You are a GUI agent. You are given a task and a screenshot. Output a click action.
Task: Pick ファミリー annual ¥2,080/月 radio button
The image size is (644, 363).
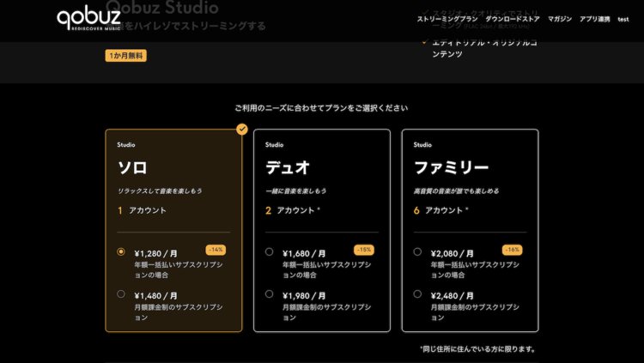pos(417,252)
